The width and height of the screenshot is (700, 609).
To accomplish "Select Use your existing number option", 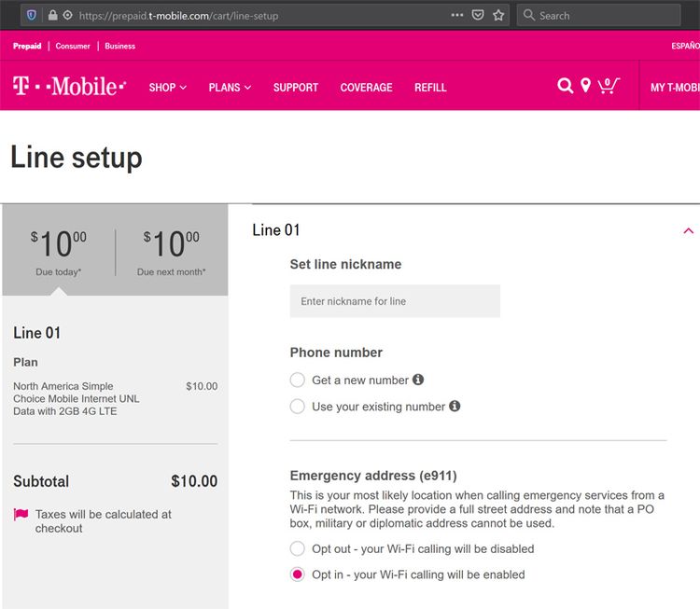I will coord(298,407).
